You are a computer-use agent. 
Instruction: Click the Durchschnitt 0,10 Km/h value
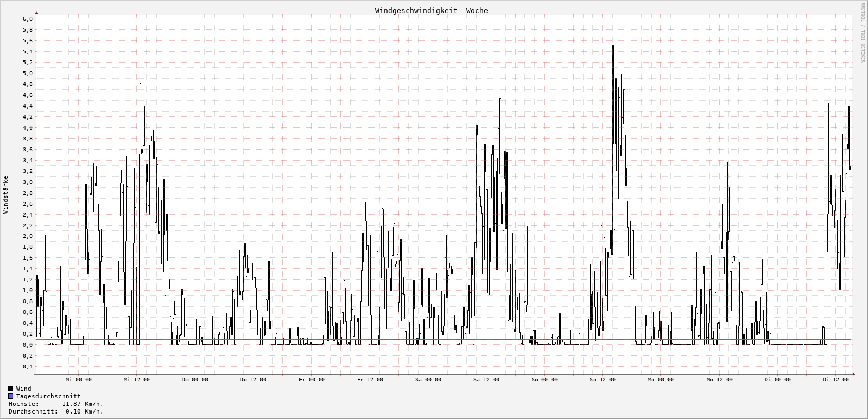pos(84,411)
